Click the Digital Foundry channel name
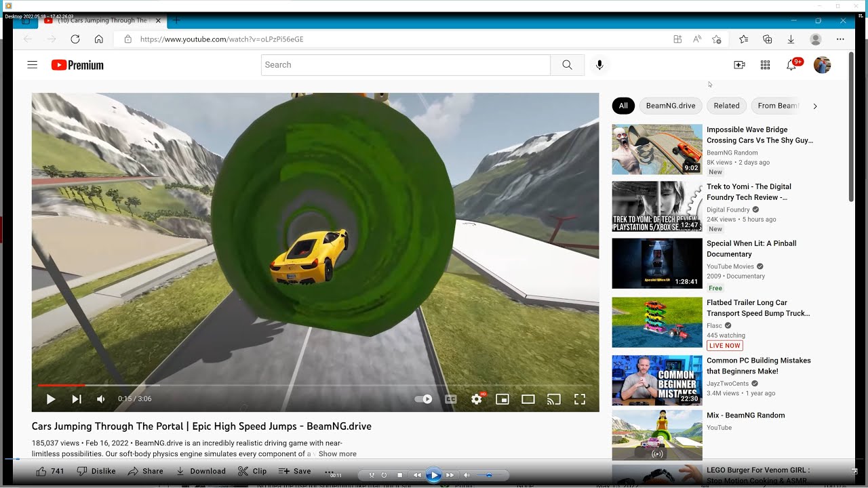 pos(728,210)
